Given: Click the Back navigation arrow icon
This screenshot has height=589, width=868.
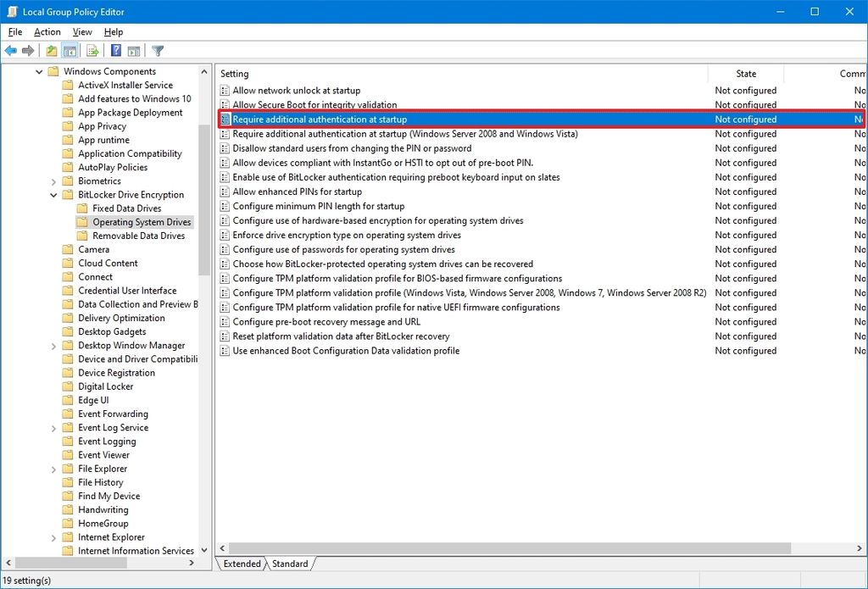Looking at the screenshot, I should [x=10, y=50].
